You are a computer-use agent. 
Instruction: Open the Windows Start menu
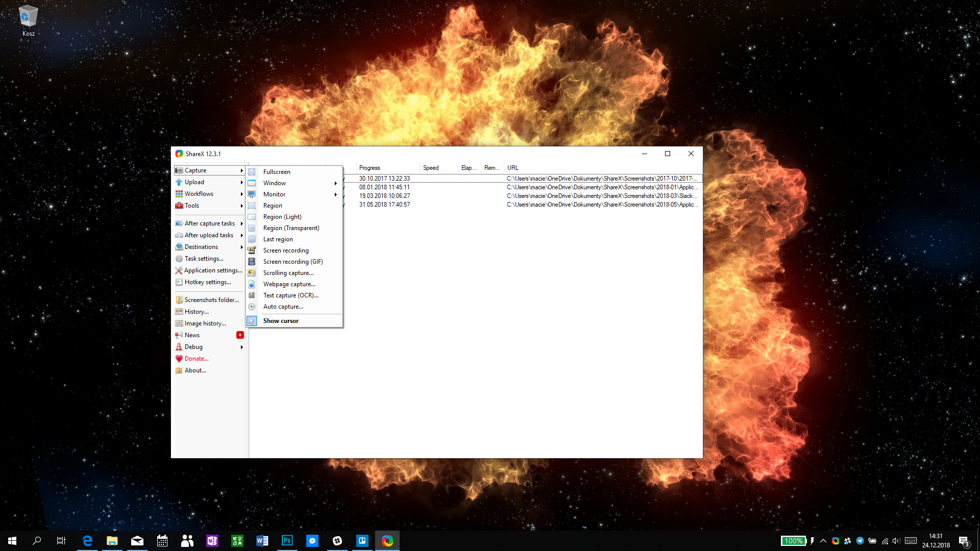[x=12, y=541]
